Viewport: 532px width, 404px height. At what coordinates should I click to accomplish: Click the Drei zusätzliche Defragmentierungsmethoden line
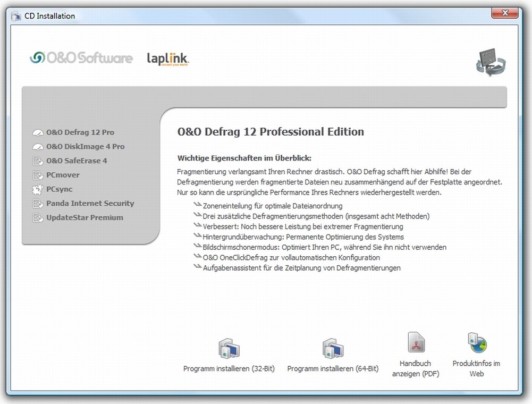pos(316,216)
